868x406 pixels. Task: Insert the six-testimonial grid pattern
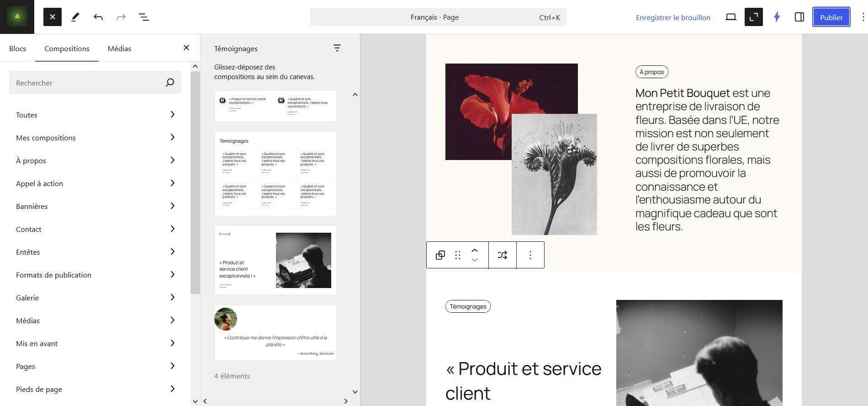(x=275, y=174)
